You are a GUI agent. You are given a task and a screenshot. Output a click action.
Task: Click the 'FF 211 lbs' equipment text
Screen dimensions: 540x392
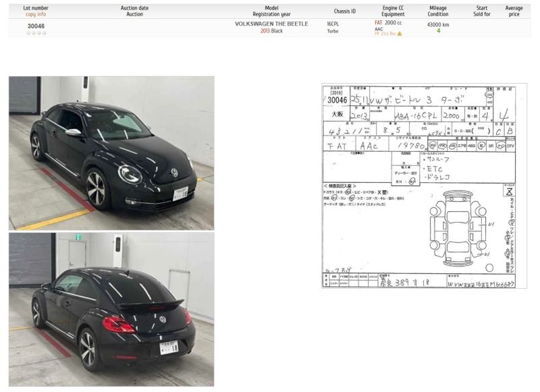[385, 34]
